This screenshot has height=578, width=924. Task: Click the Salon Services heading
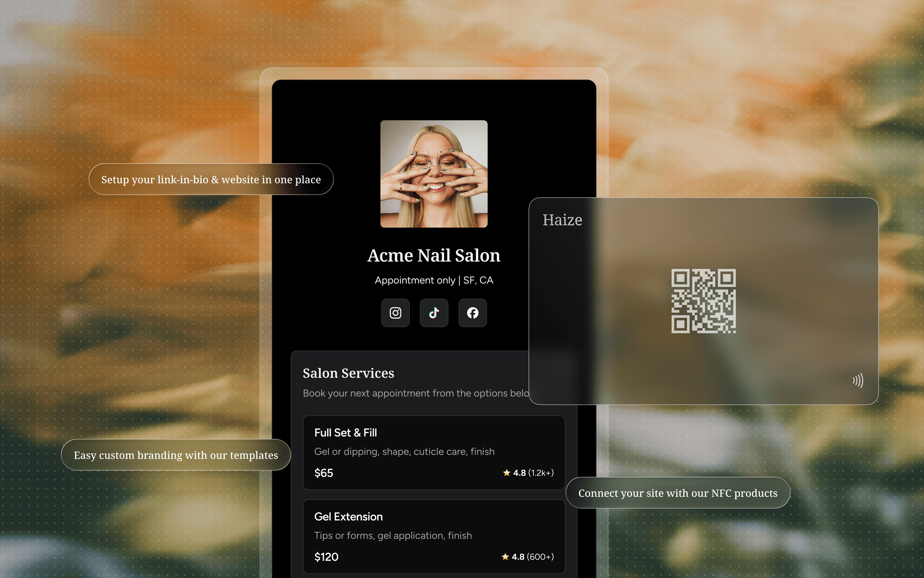click(x=348, y=373)
